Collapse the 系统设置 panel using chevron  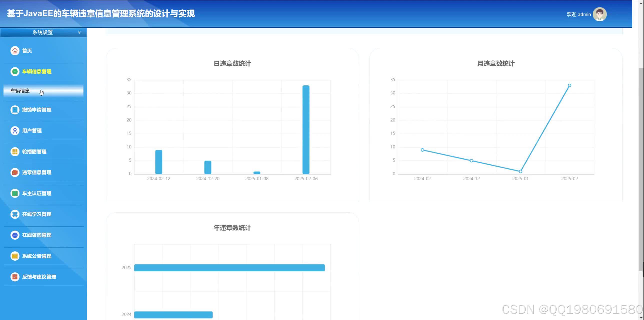point(79,33)
